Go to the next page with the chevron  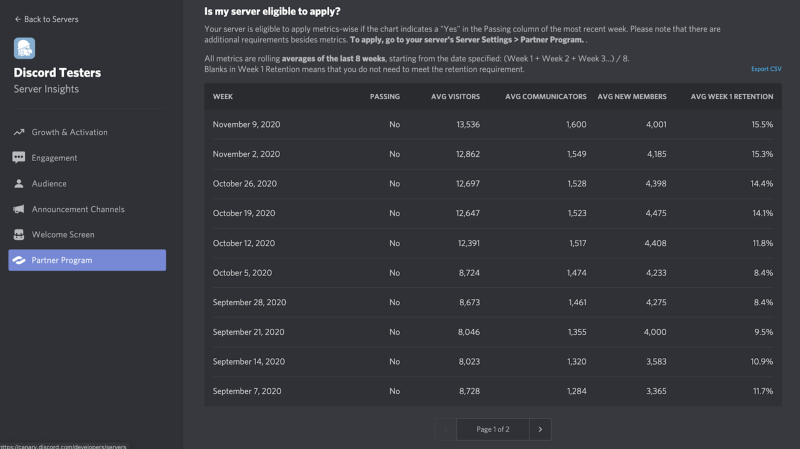click(x=540, y=430)
